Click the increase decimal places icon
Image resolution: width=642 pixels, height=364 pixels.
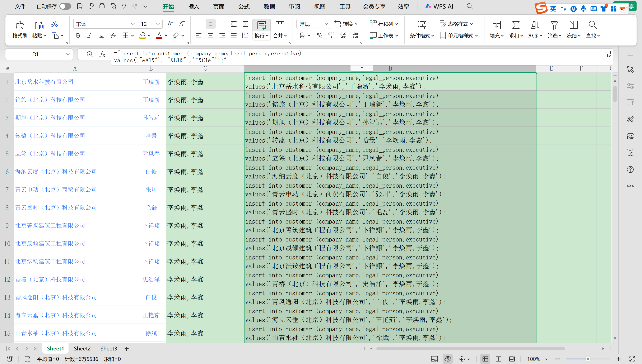(x=343, y=35)
